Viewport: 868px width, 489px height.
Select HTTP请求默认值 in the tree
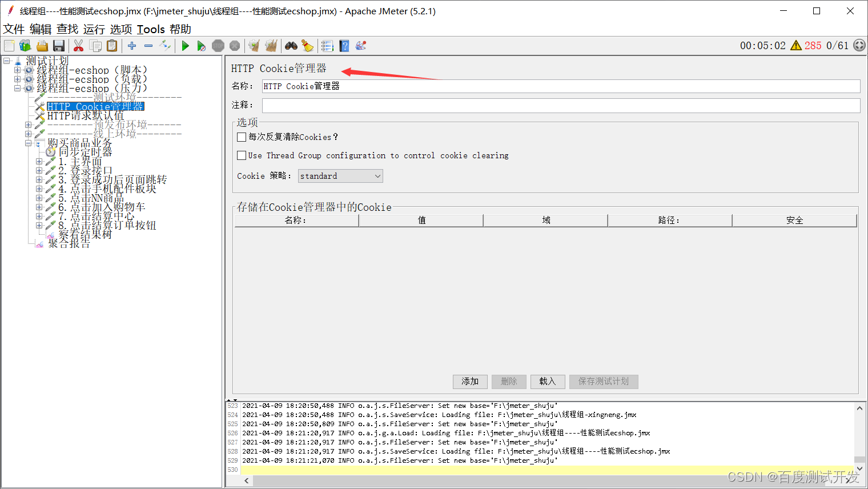point(85,116)
